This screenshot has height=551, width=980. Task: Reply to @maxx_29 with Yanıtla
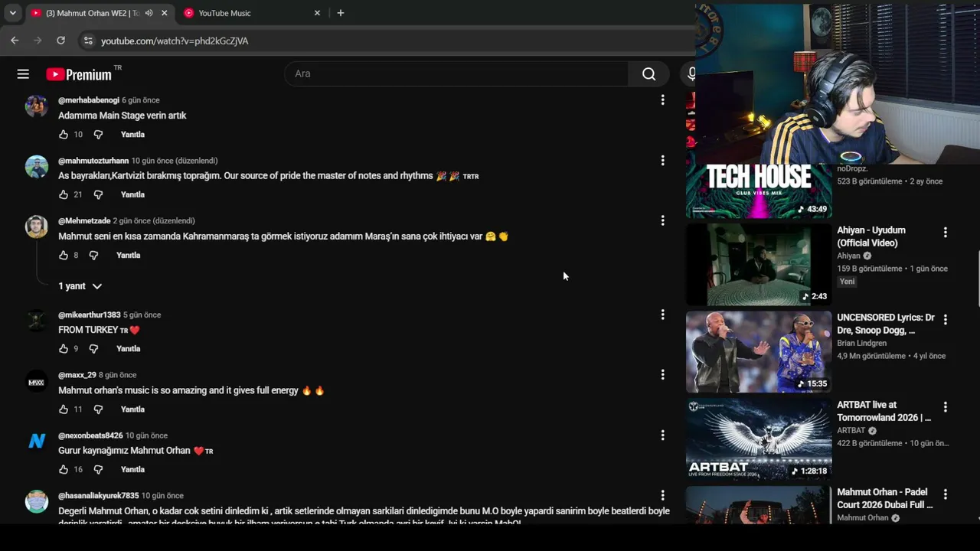tap(132, 409)
